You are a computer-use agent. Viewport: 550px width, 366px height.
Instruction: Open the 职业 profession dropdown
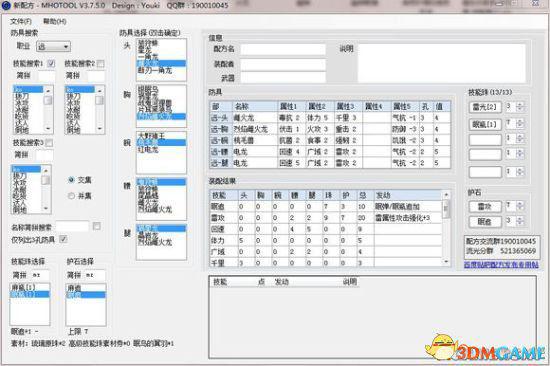point(53,46)
